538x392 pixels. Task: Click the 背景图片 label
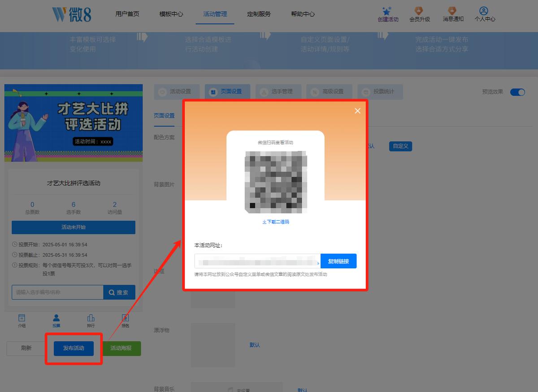tap(164, 184)
